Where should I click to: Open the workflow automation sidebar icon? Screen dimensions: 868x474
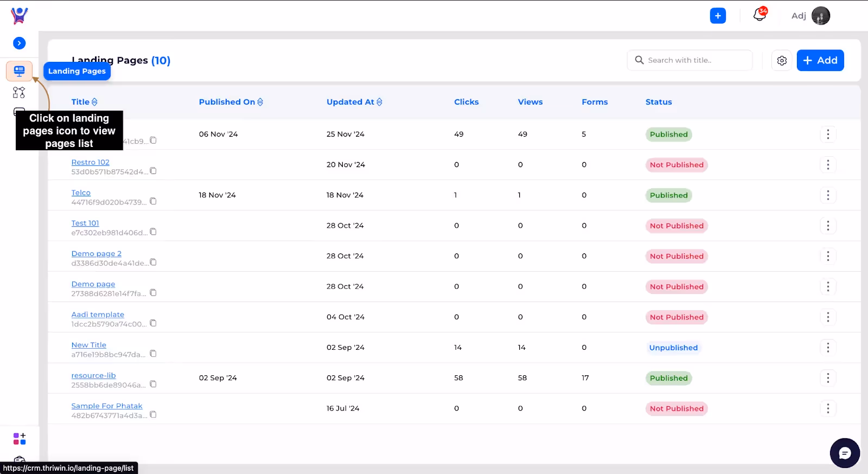coord(19,93)
